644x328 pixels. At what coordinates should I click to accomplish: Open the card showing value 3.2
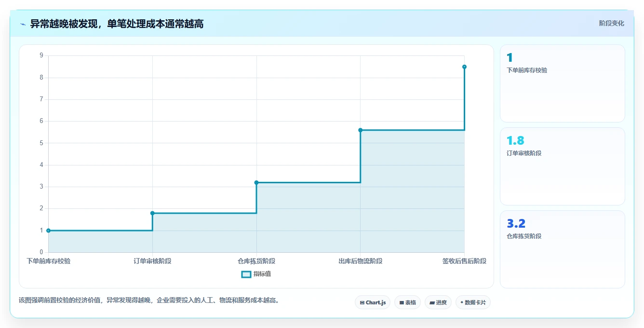563,249
